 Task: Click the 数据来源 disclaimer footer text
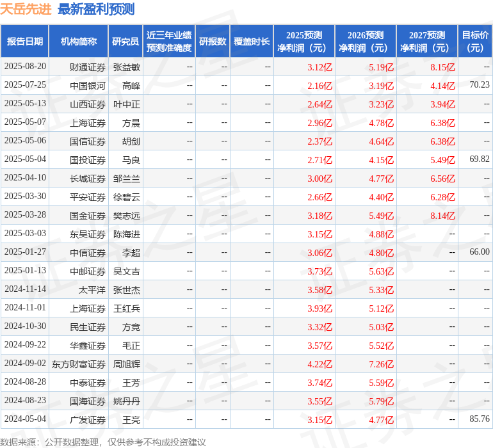(103, 442)
